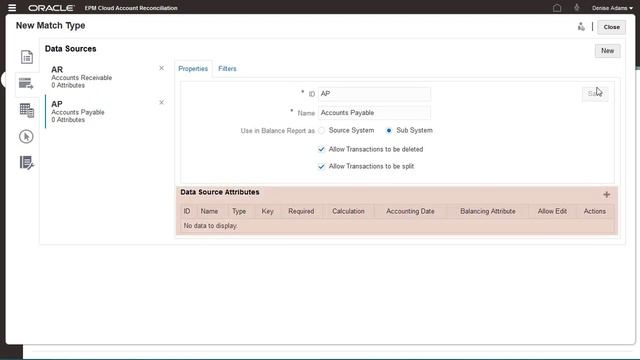The width and height of the screenshot is (640, 360).
Task: Select Source System radio option
Action: [x=322, y=131]
